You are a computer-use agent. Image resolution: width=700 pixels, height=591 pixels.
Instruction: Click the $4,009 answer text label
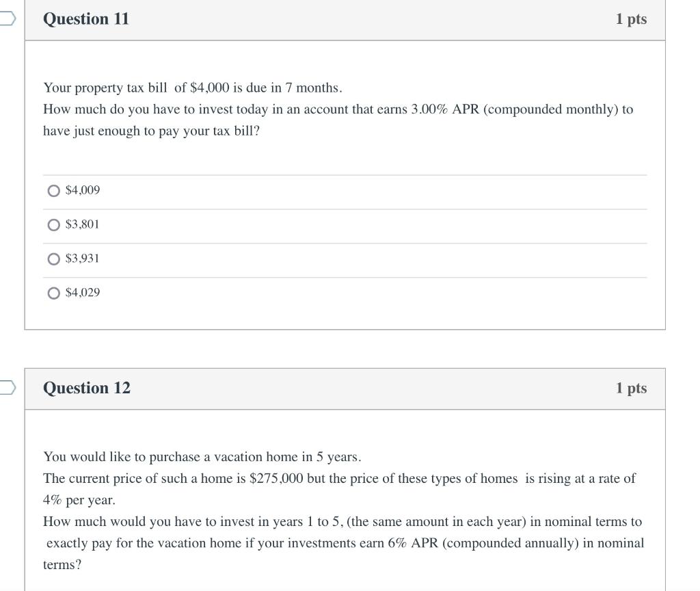(x=82, y=191)
